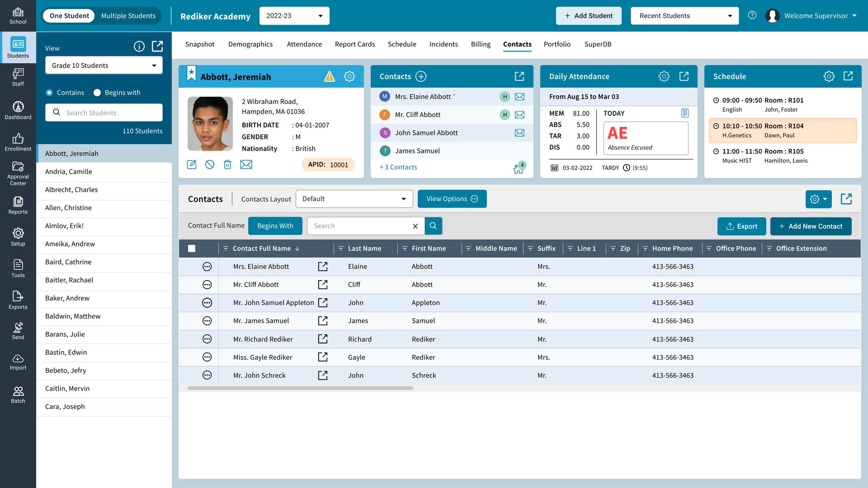Click the warning triangle next to Abbott, Jeremiah
Viewport: 868px width, 488px height.
329,76
